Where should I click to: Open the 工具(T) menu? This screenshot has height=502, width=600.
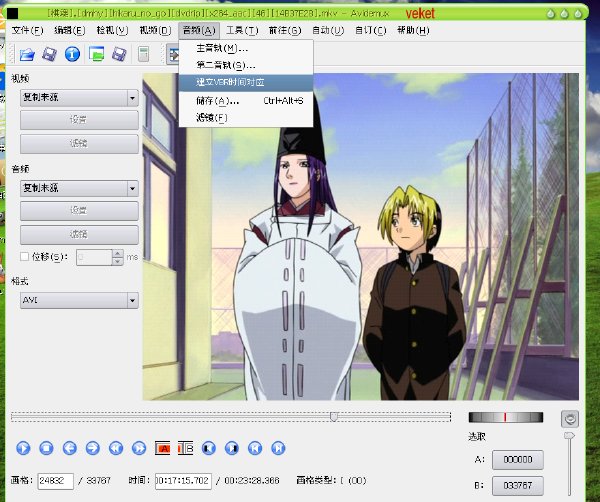click(242, 31)
